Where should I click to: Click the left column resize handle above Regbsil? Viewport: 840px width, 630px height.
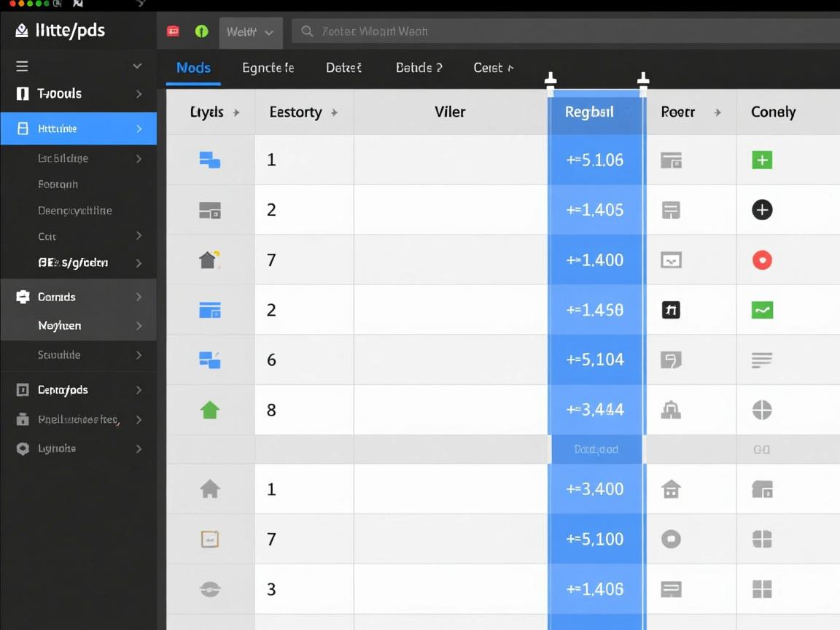pyautogui.click(x=551, y=79)
